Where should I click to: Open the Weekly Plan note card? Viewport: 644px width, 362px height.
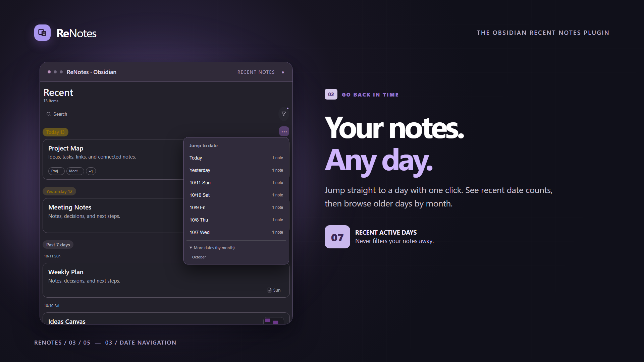point(166,280)
